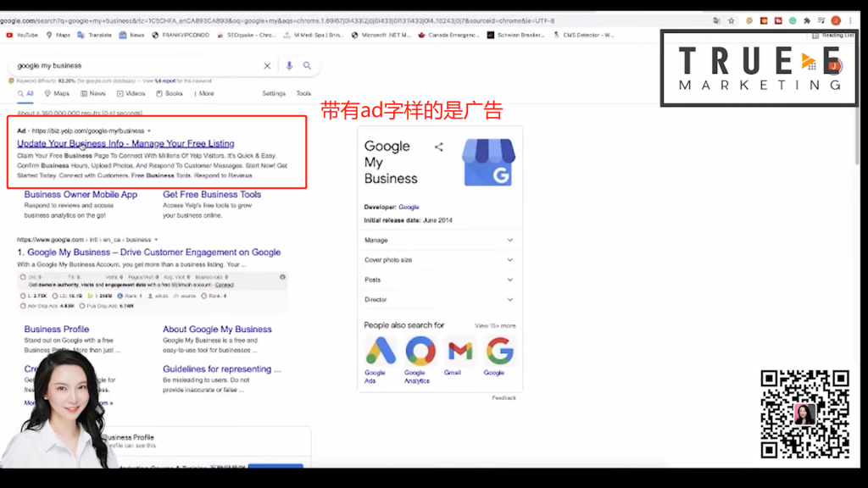
Task: Open 'full report' keyword difficulty link
Action: pos(165,80)
